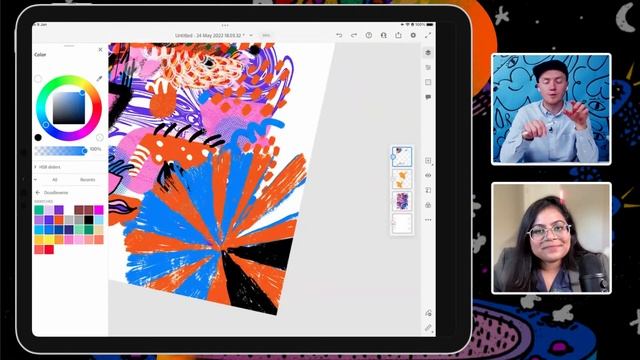Toggle the Layers panel icon
The image size is (640, 360).
428,52
